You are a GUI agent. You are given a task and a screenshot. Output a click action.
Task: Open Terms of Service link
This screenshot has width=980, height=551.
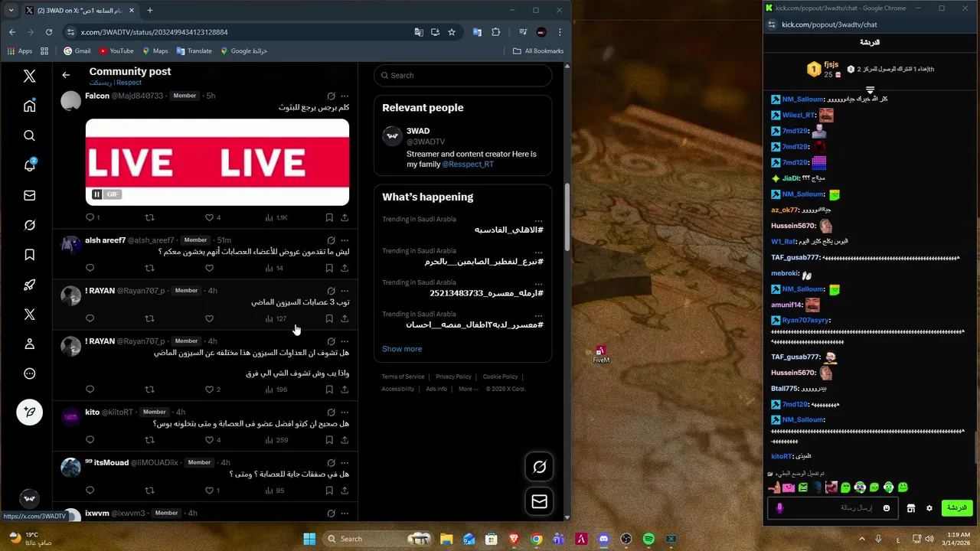[x=403, y=377]
